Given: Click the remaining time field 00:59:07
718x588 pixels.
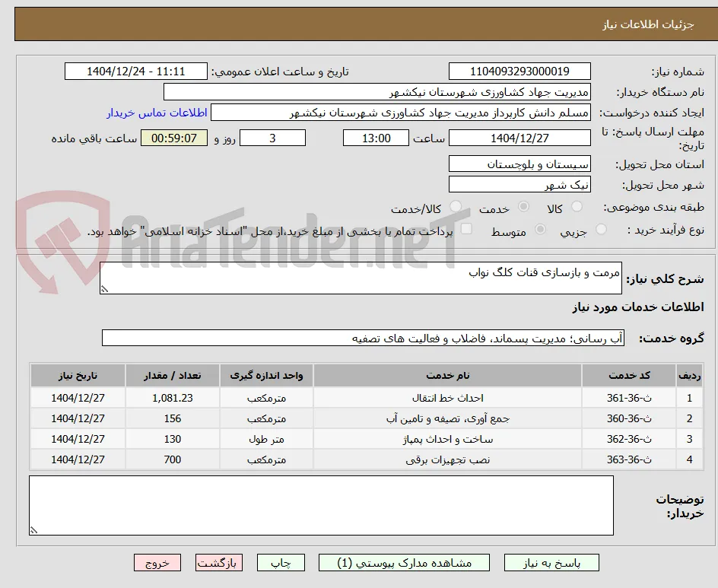Looking at the screenshot, I should click(x=174, y=138).
